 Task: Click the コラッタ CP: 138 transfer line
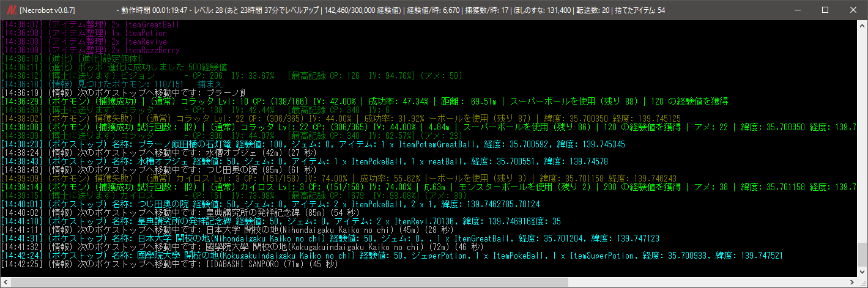(195, 110)
